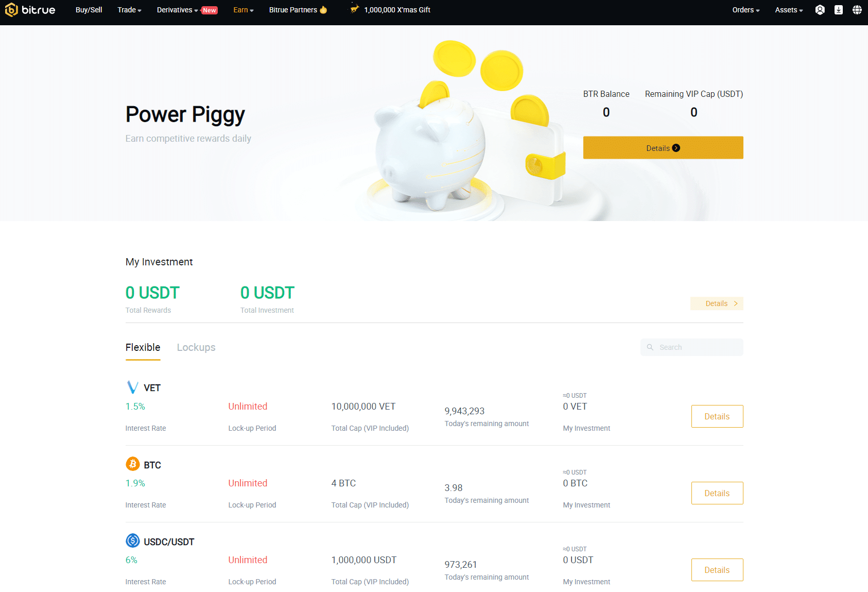Click the app download icon
Image resolution: width=868 pixels, height=592 pixels.
[x=839, y=10]
